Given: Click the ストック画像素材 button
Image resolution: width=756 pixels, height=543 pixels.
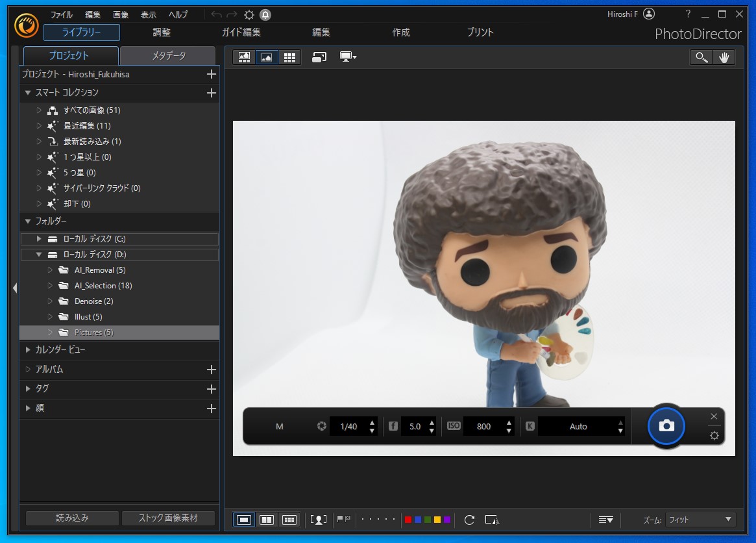Looking at the screenshot, I should click(168, 518).
